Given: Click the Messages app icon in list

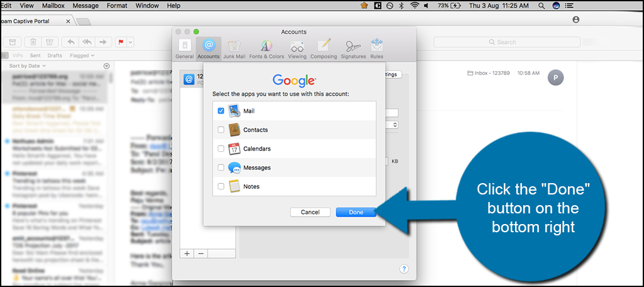Looking at the screenshot, I should tap(235, 168).
